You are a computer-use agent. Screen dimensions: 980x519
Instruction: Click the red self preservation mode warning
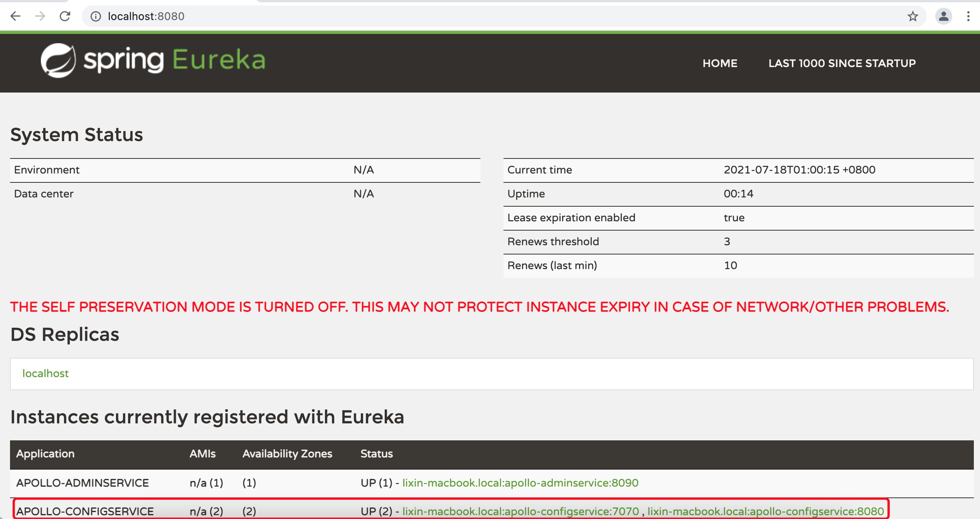[480, 307]
